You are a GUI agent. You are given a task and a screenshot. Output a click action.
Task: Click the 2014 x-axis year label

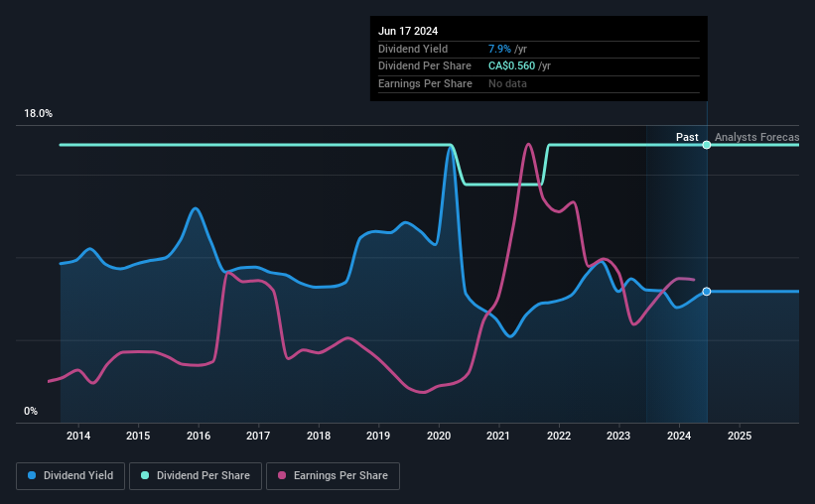pos(78,436)
